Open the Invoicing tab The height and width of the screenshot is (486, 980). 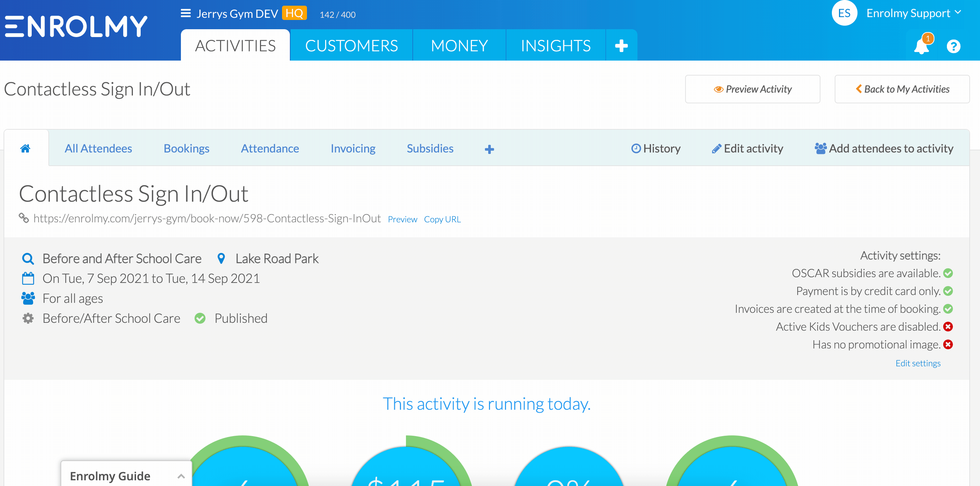coord(353,149)
